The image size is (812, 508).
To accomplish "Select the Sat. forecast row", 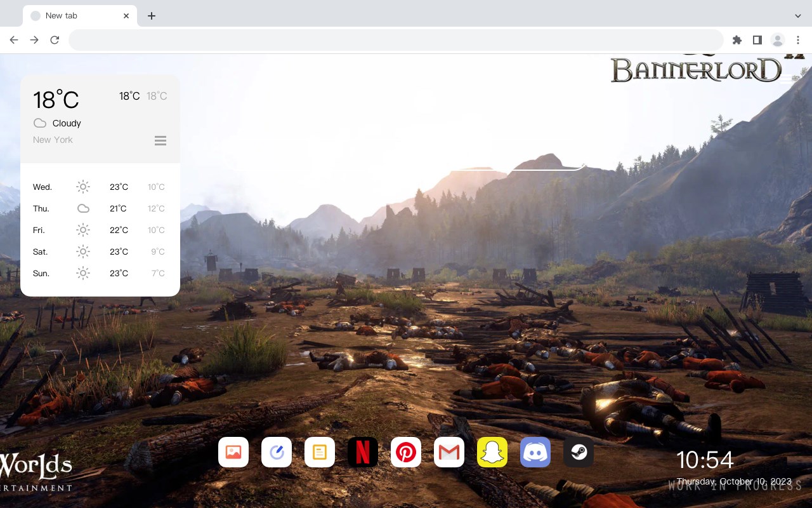I will pos(100,251).
